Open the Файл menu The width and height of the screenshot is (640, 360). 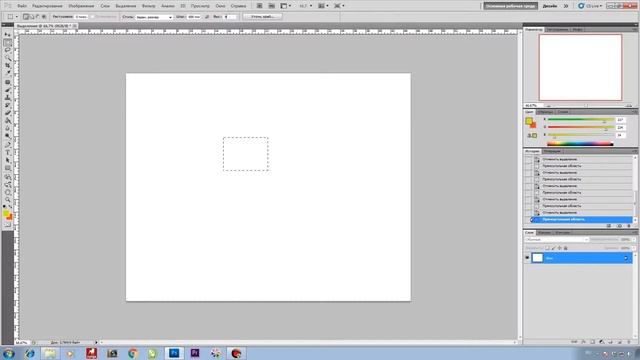[22, 6]
